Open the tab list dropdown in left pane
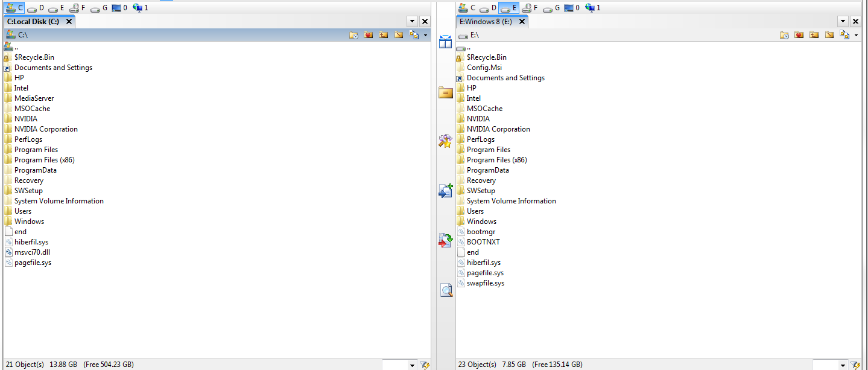This screenshot has width=868, height=370. click(x=413, y=21)
